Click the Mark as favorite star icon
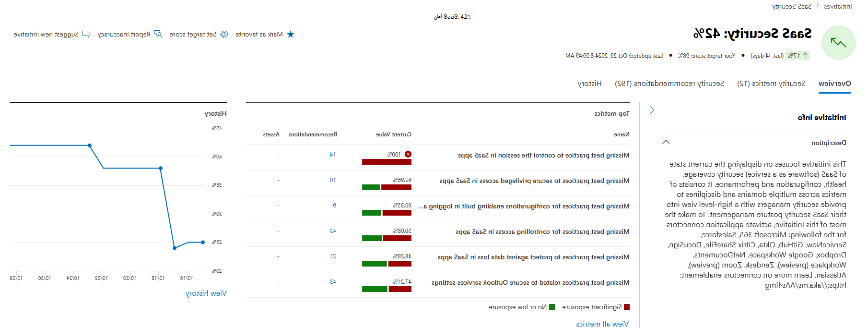868x328 pixels. click(290, 35)
